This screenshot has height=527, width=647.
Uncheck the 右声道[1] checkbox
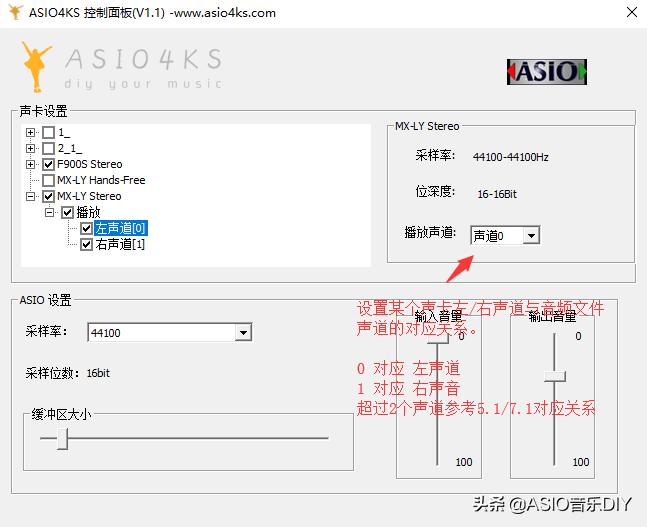(x=86, y=244)
